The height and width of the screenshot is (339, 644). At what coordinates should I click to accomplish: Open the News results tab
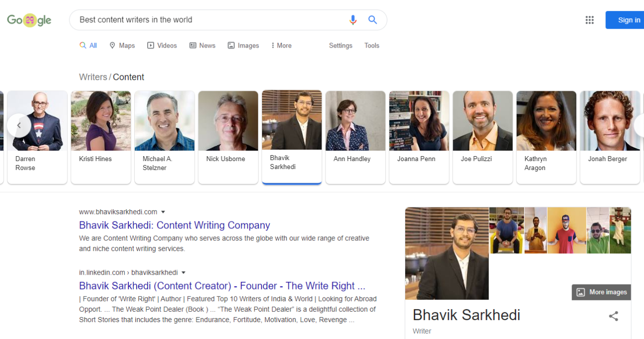click(202, 46)
